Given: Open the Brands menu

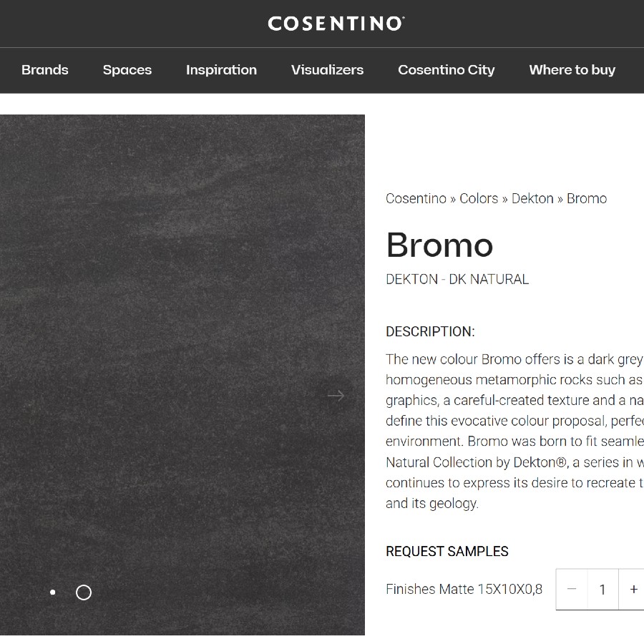Looking at the screenshot, I should coord(44,70).
